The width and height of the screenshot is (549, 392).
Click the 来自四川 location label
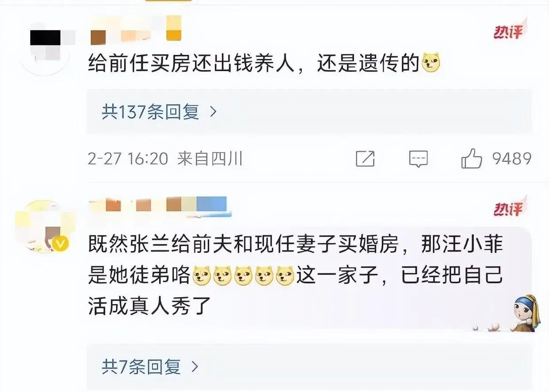click(x=210, y=159)
